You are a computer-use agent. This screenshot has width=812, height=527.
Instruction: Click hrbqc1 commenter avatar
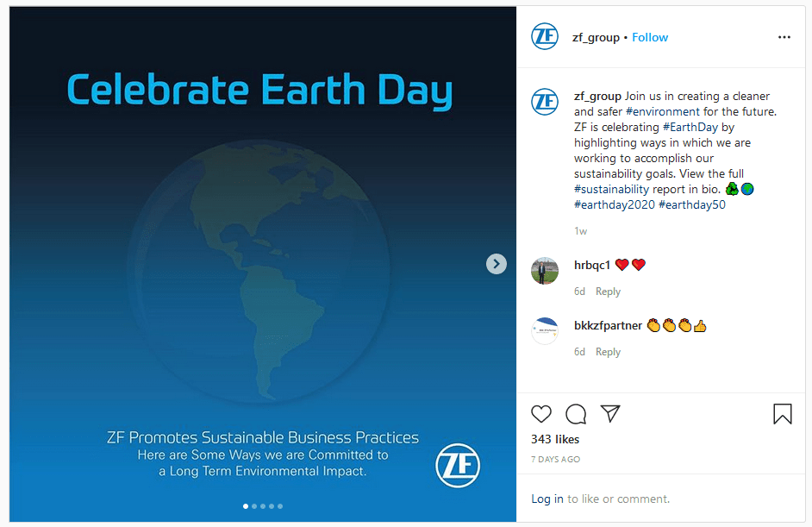pyautogui.click(x=545, y=271)
